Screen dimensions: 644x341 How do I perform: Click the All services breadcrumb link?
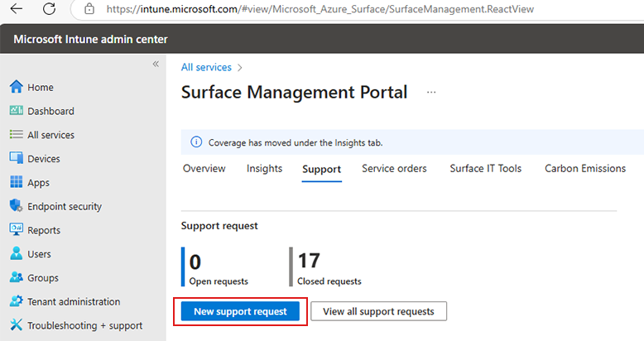(206, 67)
